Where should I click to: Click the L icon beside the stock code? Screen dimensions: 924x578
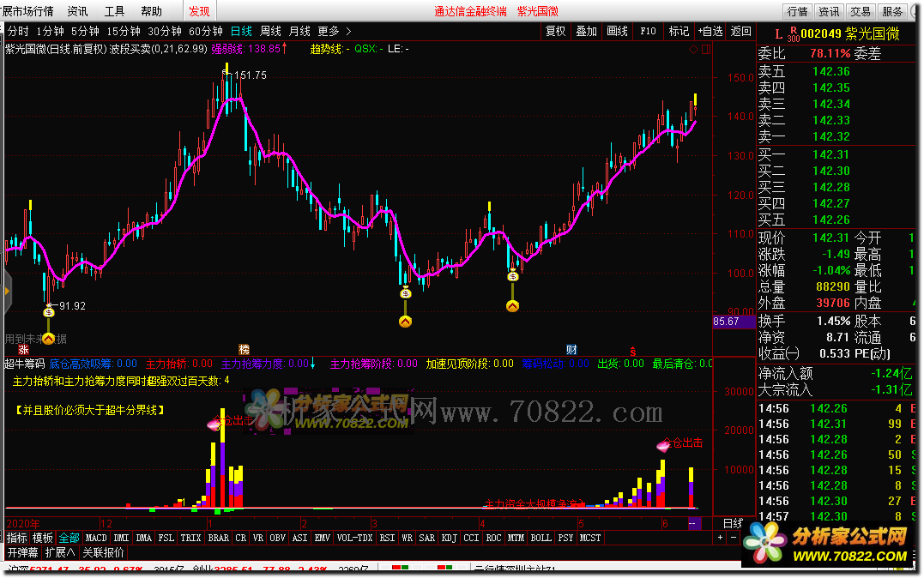pos(778,34)
